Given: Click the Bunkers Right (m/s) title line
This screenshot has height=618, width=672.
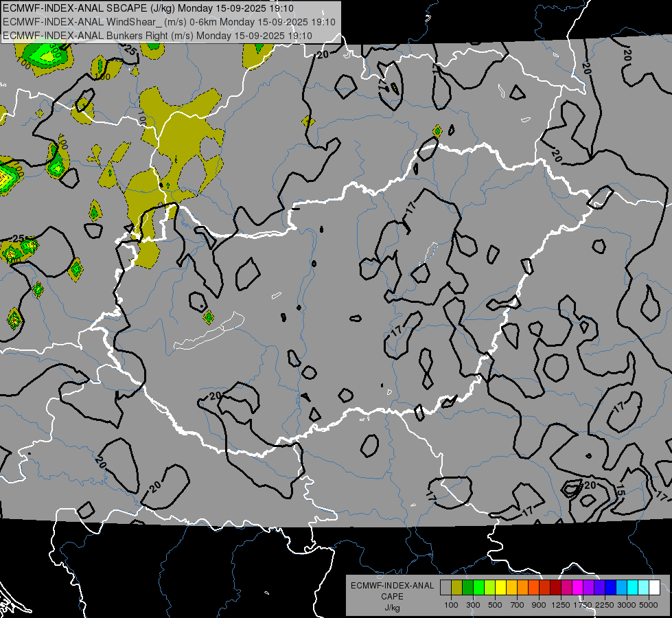Looking at the screenshot, I should click(157, 36).
